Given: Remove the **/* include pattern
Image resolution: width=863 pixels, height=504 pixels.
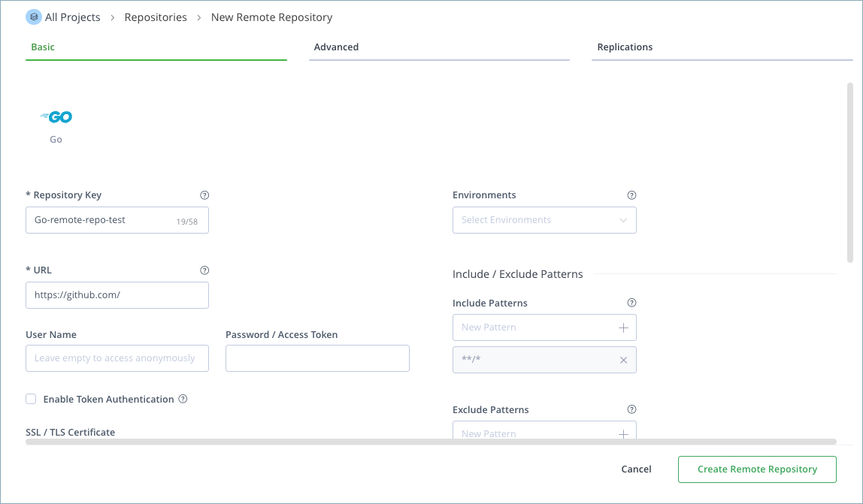Looking at the screenshot, I should click(x=624, y=360).
